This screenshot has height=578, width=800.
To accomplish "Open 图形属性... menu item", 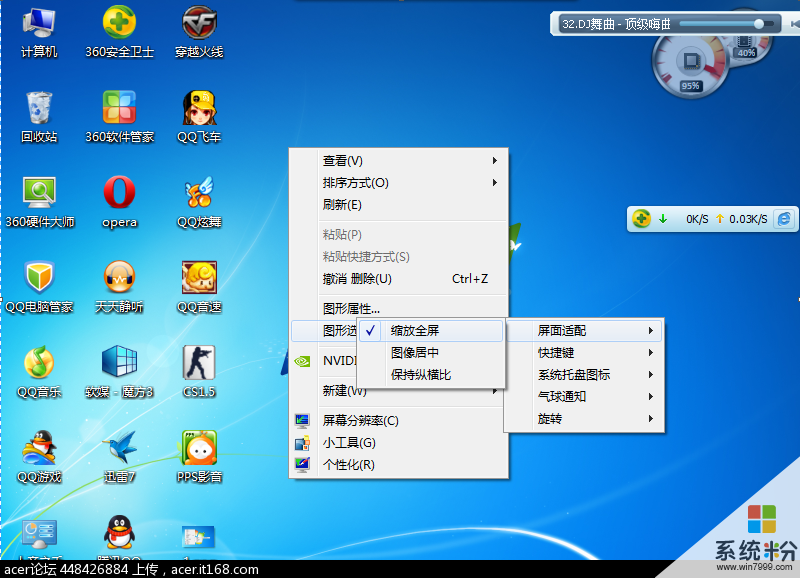I will pos(399,309).
